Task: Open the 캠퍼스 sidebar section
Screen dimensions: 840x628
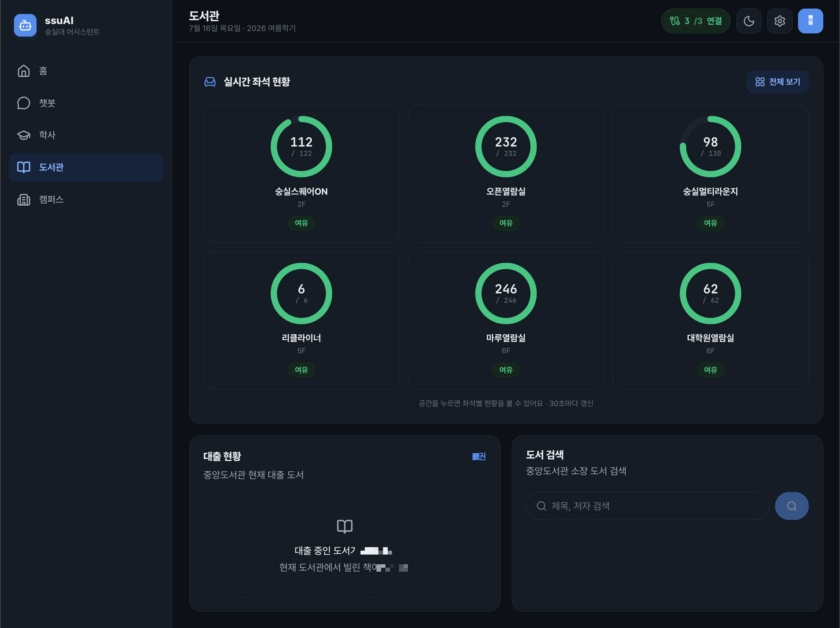Action: click(x=86, y=199)
